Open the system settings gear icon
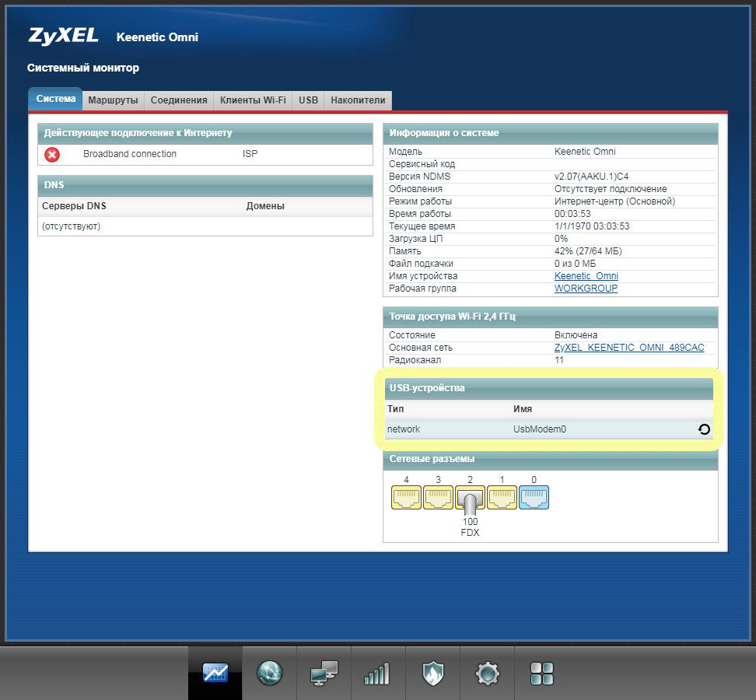756x700 pixels. pos(487,673)
